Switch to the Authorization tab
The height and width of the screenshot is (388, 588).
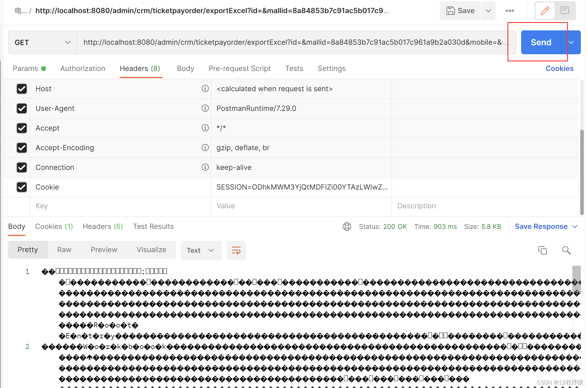click(x=83, y=69)
